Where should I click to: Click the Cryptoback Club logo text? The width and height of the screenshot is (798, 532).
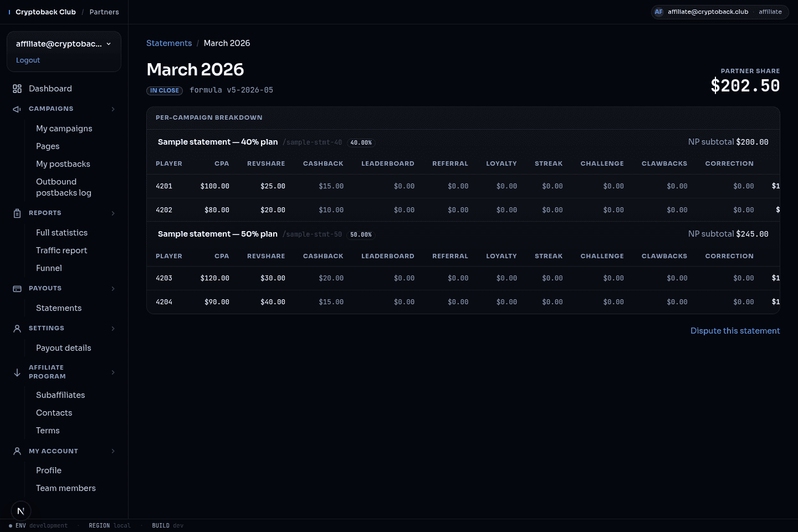tap(45, 12)
